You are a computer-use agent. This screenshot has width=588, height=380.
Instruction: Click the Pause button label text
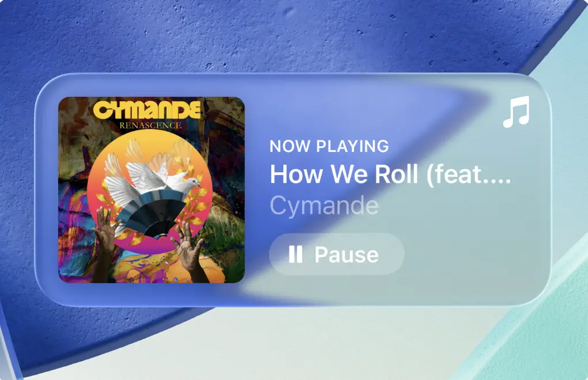tap(346, 254)
